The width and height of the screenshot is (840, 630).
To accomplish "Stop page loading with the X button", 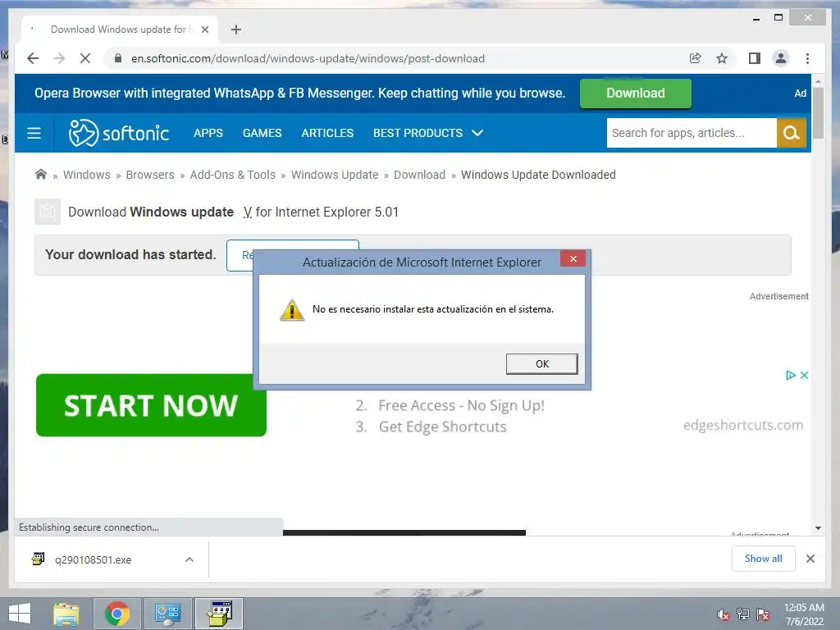I will coord(85,58).
